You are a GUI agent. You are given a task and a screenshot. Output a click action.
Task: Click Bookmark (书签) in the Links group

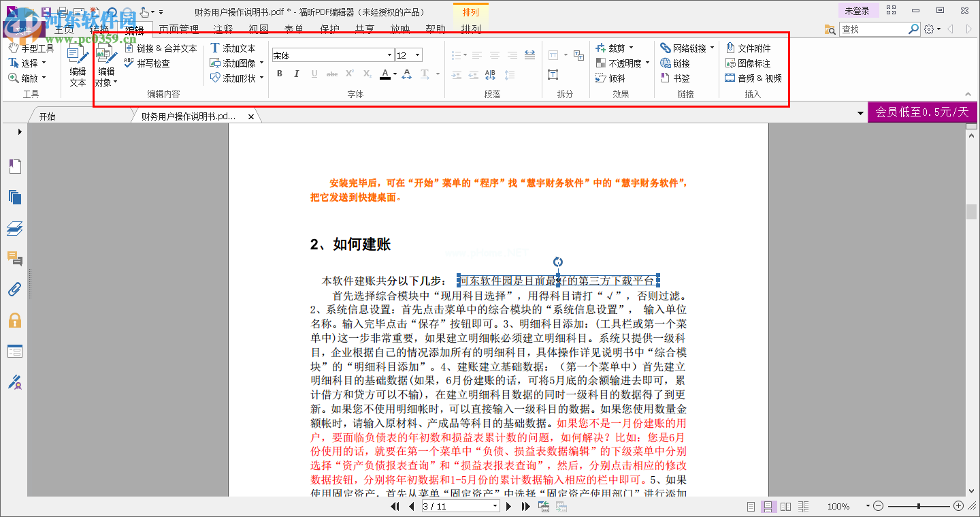tap(675, 78)
